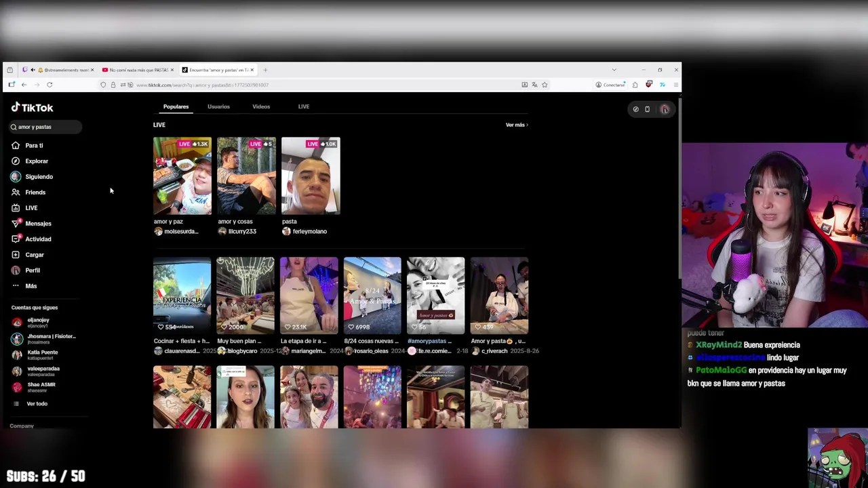Open the Cargar upload page
Viewport: 868px width, 488px height.
click(28, 255)
